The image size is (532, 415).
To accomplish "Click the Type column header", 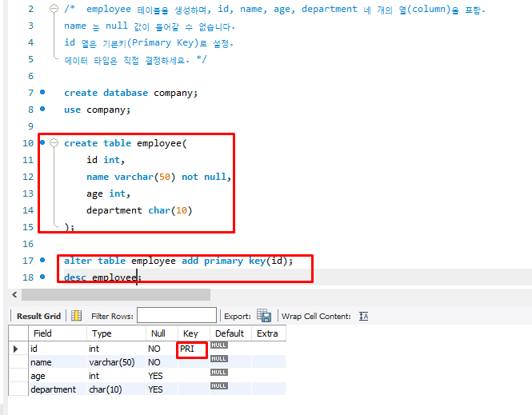I will tap(116, 333).
